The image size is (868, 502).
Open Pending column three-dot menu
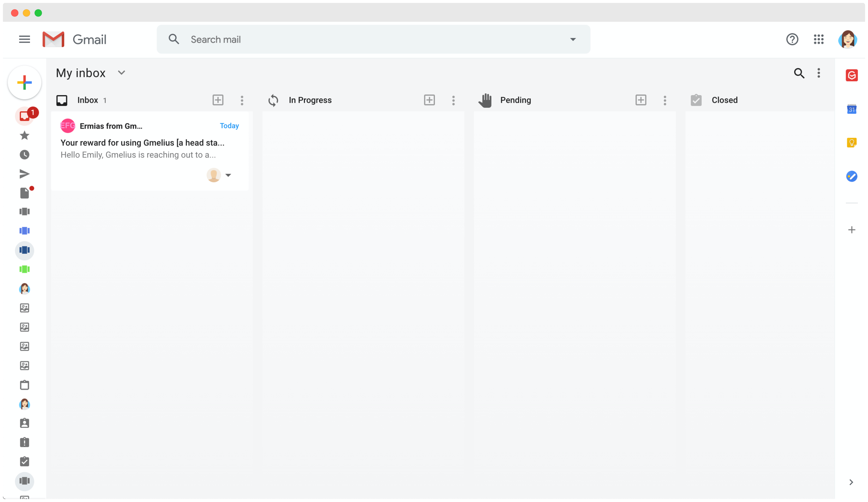point(665,100)
